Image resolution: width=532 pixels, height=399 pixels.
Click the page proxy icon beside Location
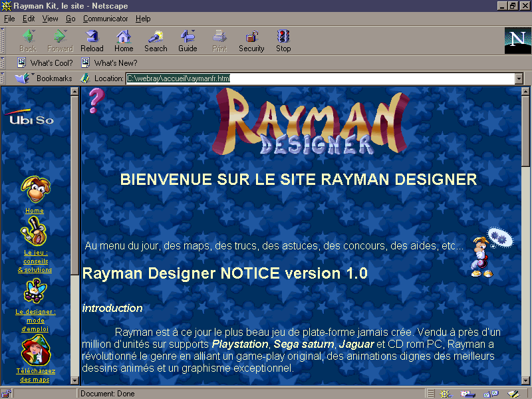(85, 78)
